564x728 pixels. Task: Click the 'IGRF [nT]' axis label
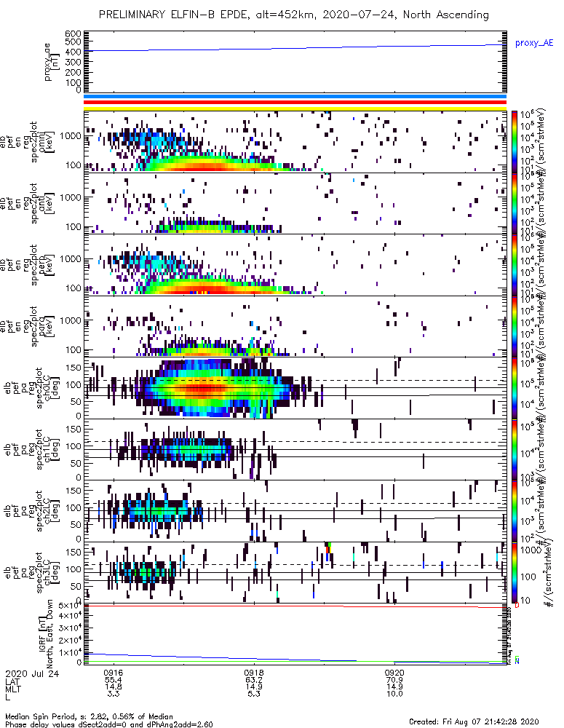[x=41, y=633]
